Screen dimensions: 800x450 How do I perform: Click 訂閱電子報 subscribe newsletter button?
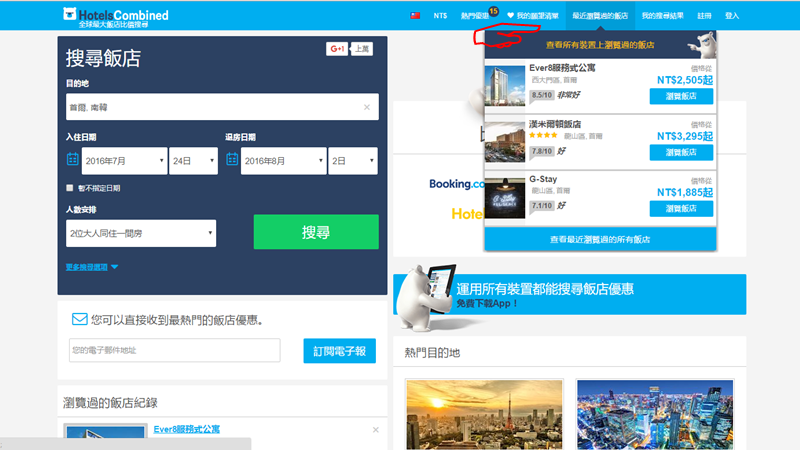tap(339, 351)
